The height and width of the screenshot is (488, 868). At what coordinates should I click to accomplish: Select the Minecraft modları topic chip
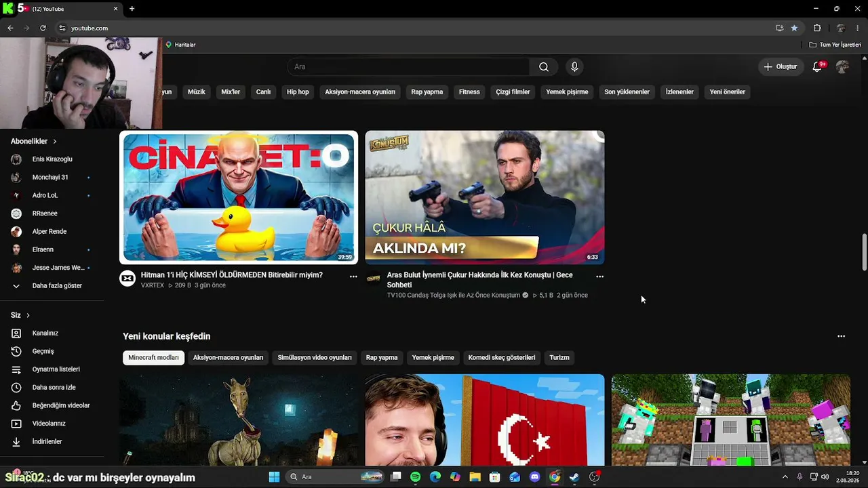coord(154,357)
